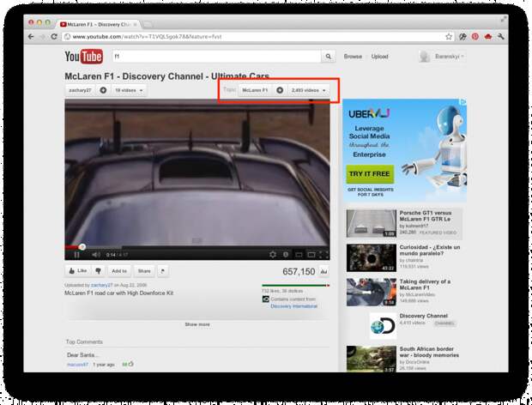Click the user avatar image
532x405 pixels.
pyautogui.click(x=425, y=57)
